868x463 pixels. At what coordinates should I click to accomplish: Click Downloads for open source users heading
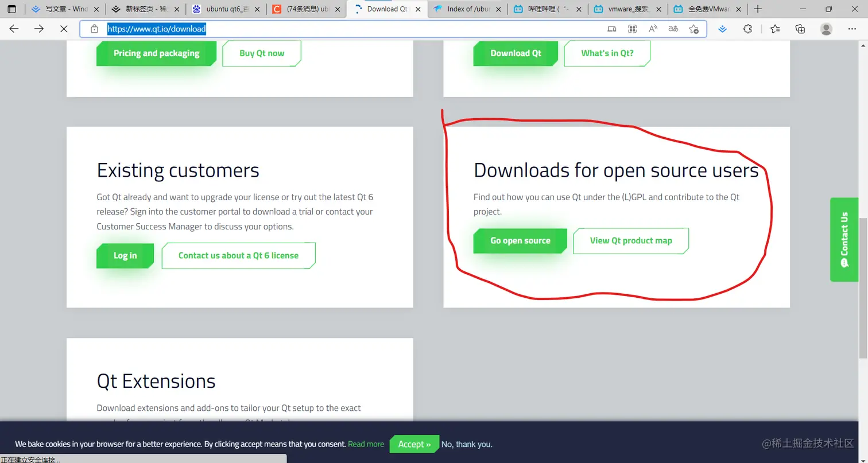616,170
